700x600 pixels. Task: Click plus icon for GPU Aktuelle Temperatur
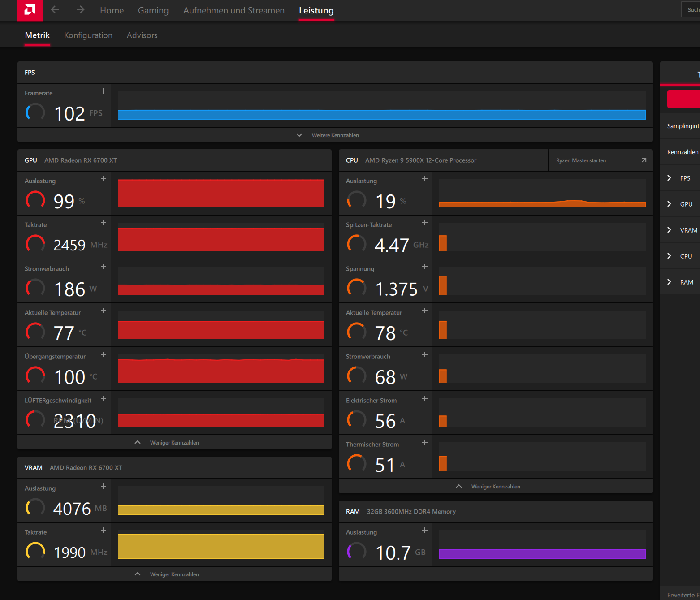[104, 311]
